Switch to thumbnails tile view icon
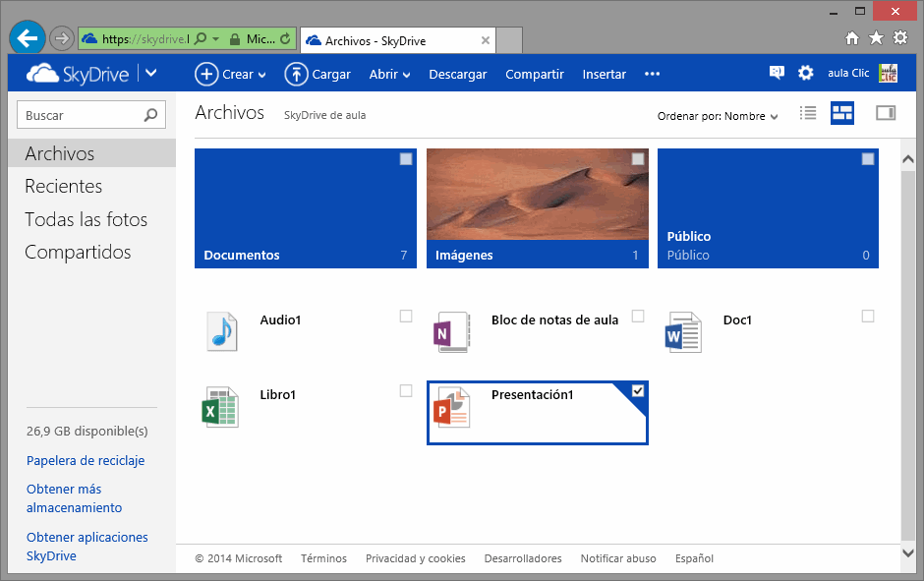The image size is (924, 581). (842, 113)
